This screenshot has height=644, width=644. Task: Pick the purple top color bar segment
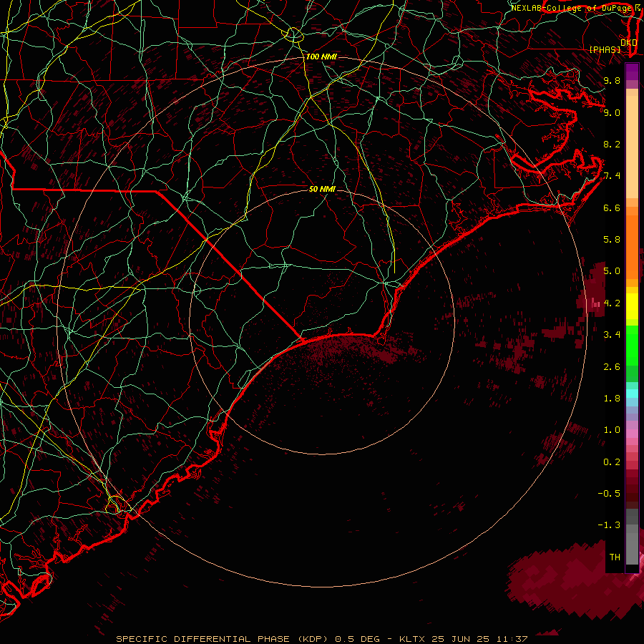pos(632,72)
